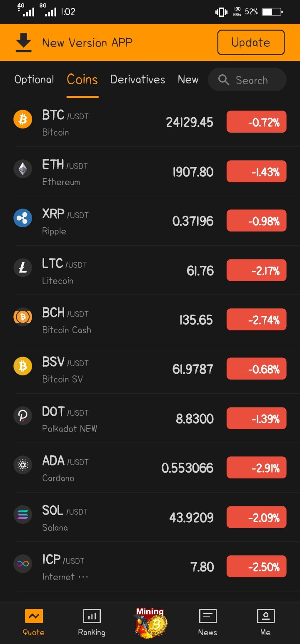This screenshot has height=644, width=300.
Task: Tap the BTC -0.72% change button
Action: (x=256, y=122)
